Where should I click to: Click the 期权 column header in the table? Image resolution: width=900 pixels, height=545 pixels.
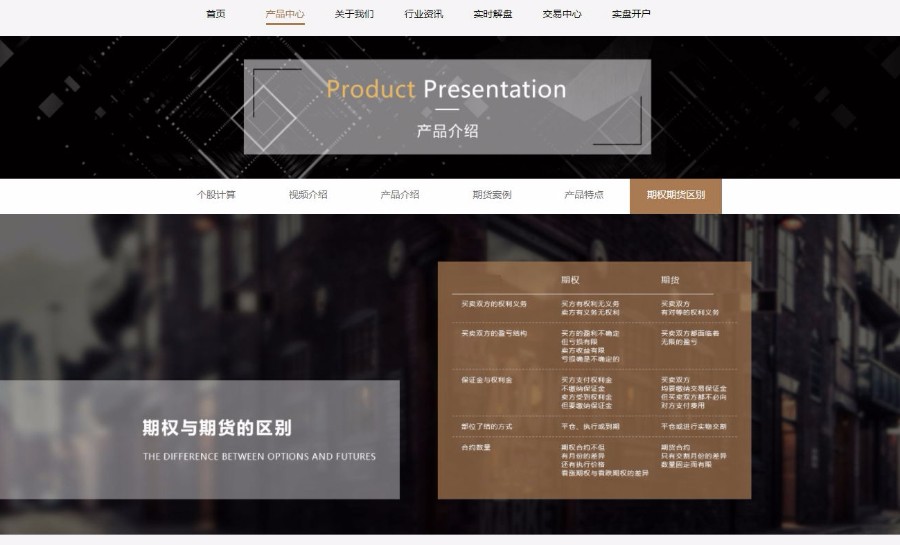pos(570,280)
